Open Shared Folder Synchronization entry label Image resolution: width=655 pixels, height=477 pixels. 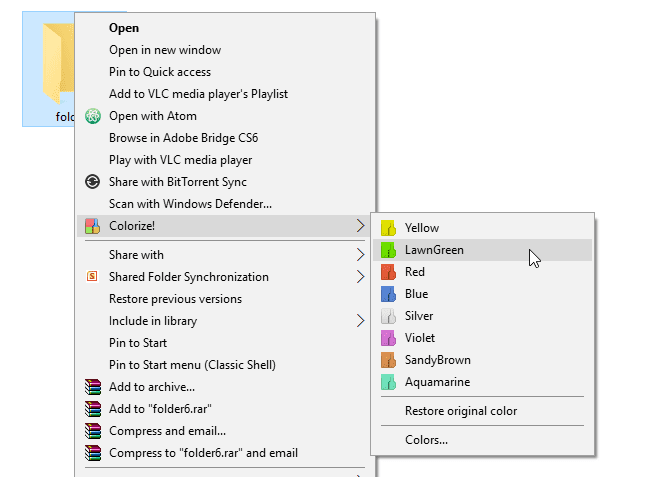(189, 277)
